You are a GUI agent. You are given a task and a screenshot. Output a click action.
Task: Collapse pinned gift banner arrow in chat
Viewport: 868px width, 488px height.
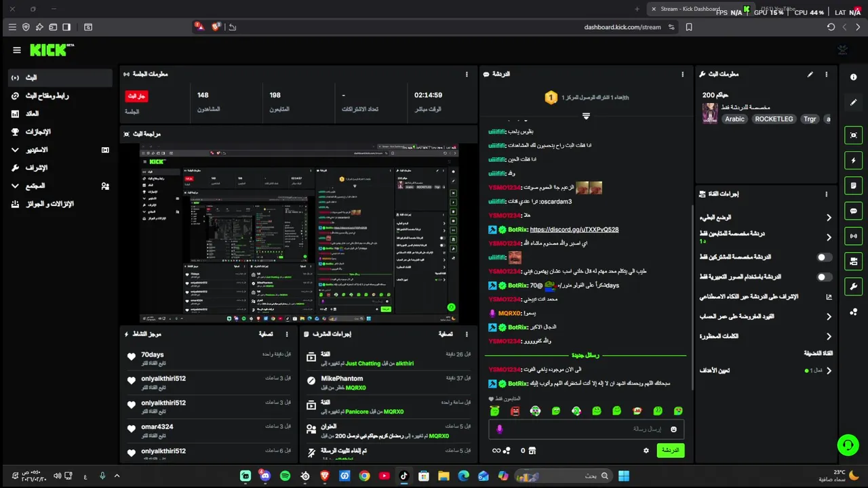586,116
